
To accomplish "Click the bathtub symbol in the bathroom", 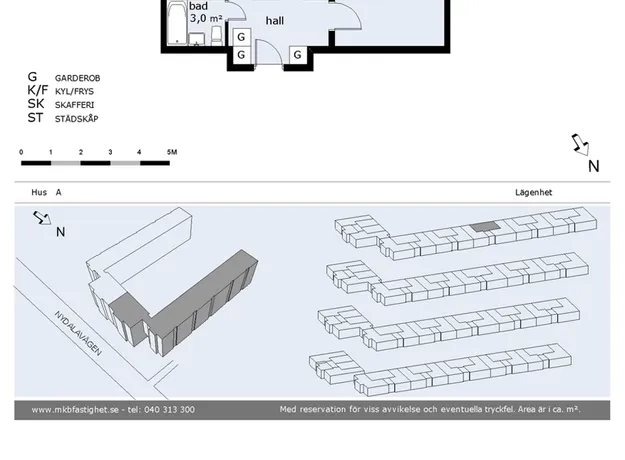I will [177, 23].
